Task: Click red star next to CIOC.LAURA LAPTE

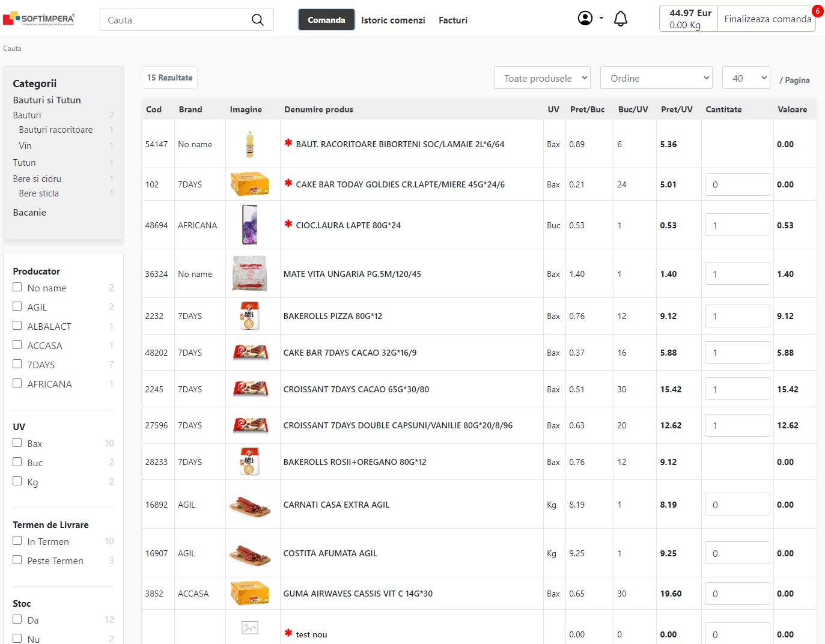Action: (x=288, y=224)
